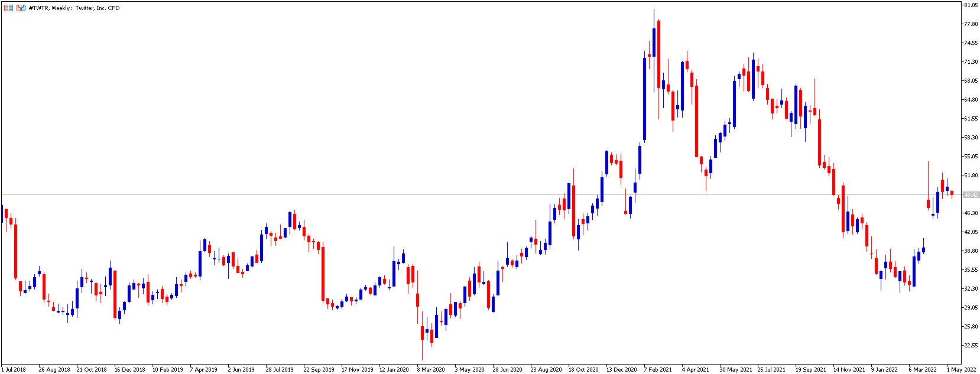Image resolution: width=980 pixels, height=374 pixels.
Task: Select '18 Oct 2020' on the time axis
Action: 583,370
